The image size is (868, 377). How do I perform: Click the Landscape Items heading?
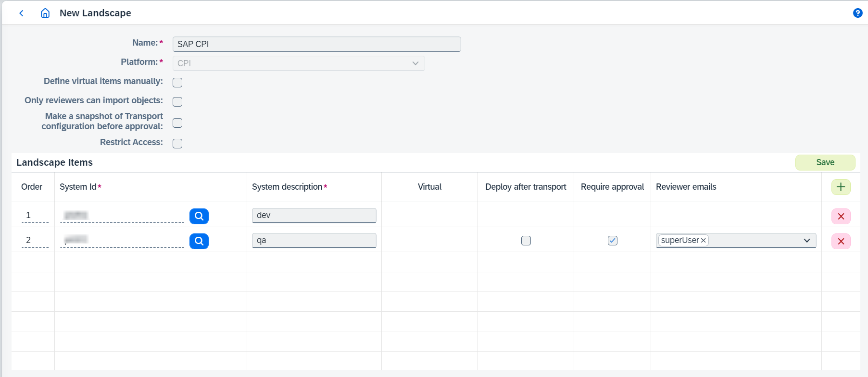click(x=54, y=162)
